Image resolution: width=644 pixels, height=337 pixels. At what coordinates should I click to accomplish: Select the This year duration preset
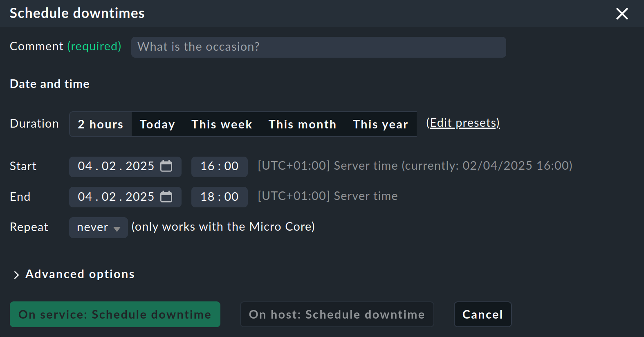click(x=380, y=124)
